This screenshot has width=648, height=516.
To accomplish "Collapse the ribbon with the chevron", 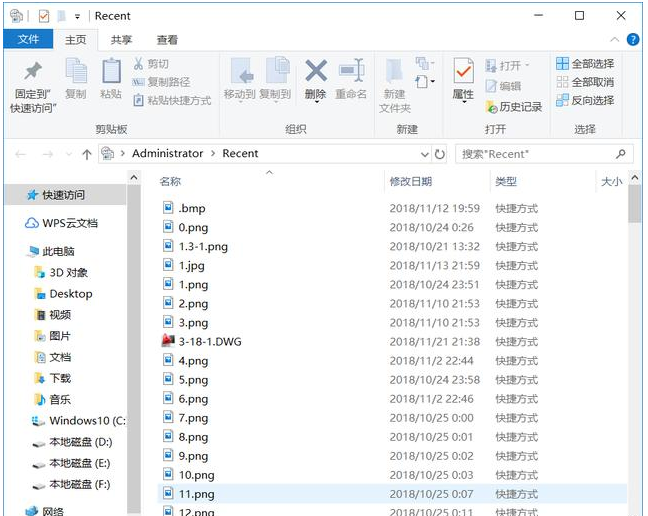I will pyautogui.click(x=615, y=40).
